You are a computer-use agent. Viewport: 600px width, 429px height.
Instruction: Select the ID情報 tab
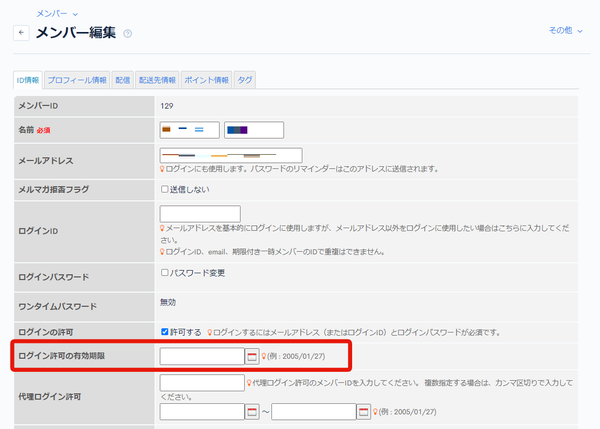click(28, 80)
